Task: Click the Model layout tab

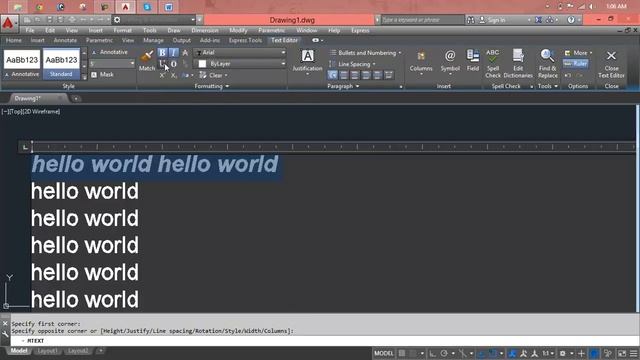Action: tap(19, 351)
